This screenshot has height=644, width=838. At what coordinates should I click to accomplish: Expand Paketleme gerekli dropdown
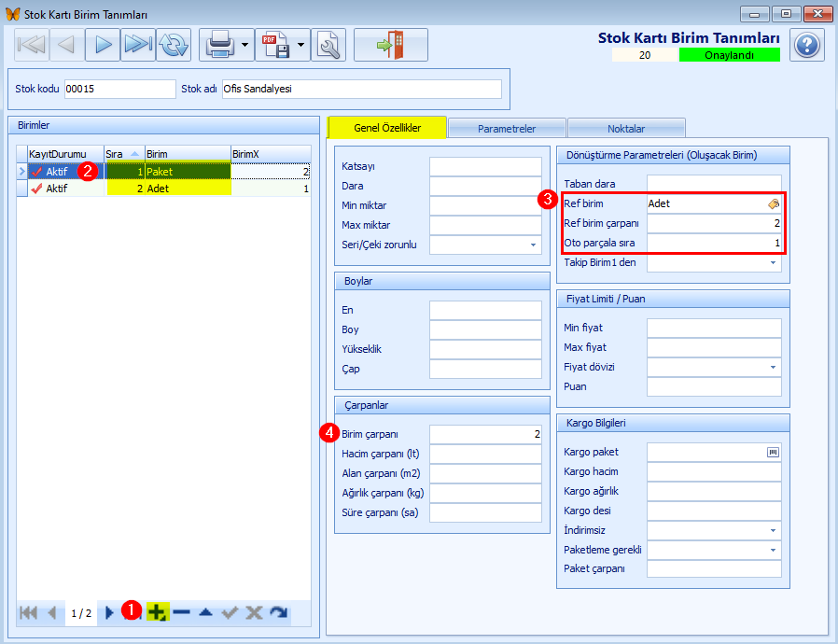click(773, 550)
